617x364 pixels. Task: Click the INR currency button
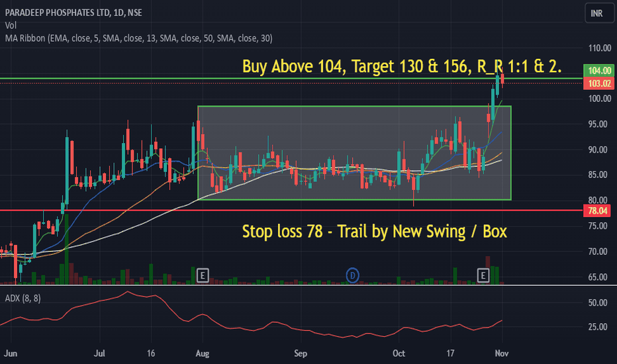pyautogui.click(x=599, y=13)
